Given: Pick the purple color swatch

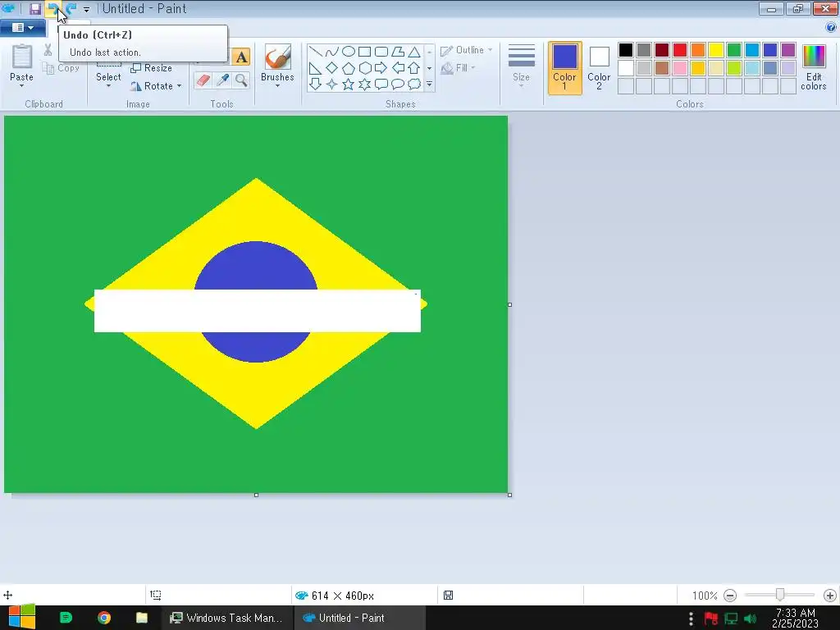Looking at the screenshot, I should [x=788, y=50].
